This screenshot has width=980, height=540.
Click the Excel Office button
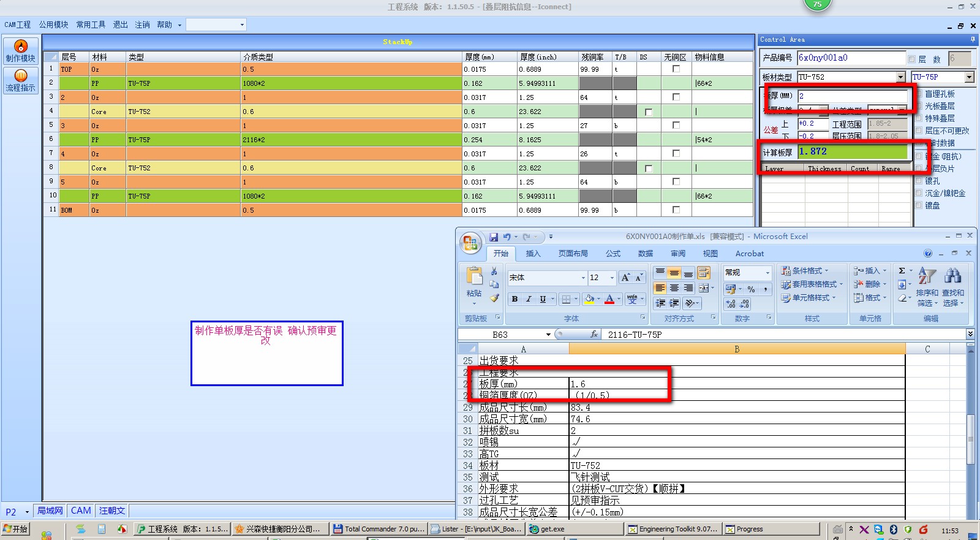coord(470,243)
